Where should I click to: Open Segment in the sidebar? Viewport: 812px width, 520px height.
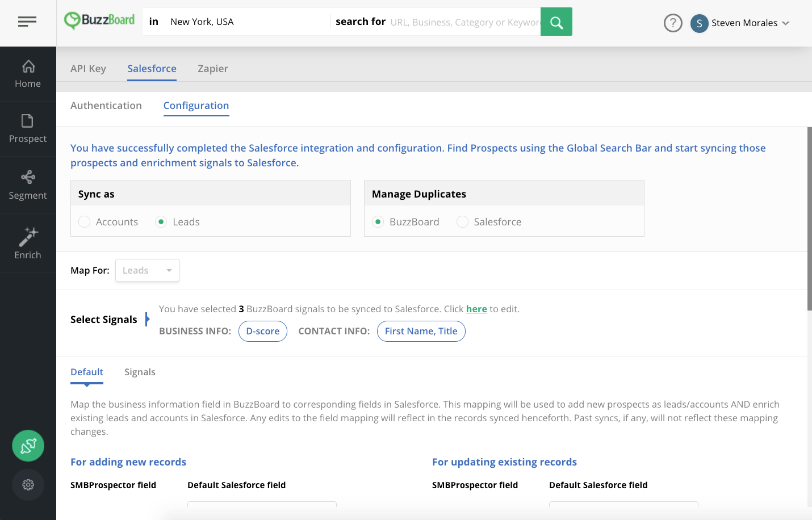(28, 185)
